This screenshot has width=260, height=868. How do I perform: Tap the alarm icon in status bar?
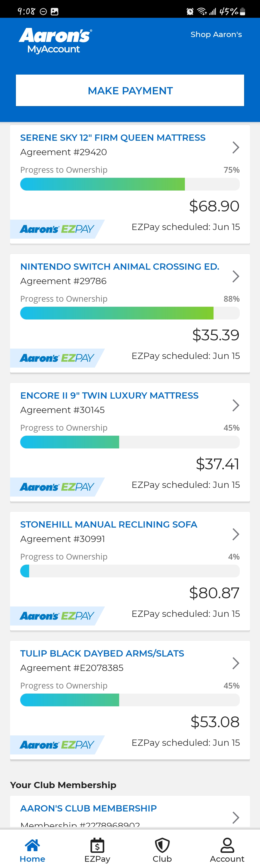(x=190, y=12)
